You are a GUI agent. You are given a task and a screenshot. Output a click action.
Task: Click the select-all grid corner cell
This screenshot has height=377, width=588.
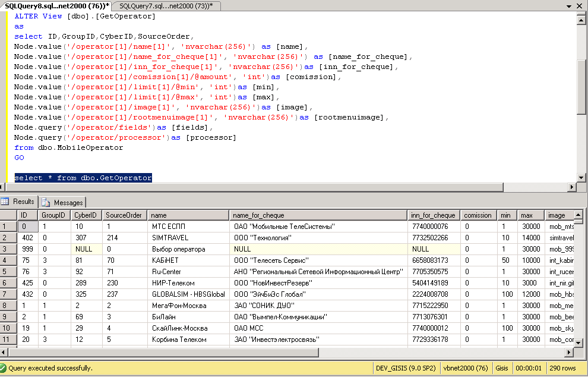[x=8, y=215]
